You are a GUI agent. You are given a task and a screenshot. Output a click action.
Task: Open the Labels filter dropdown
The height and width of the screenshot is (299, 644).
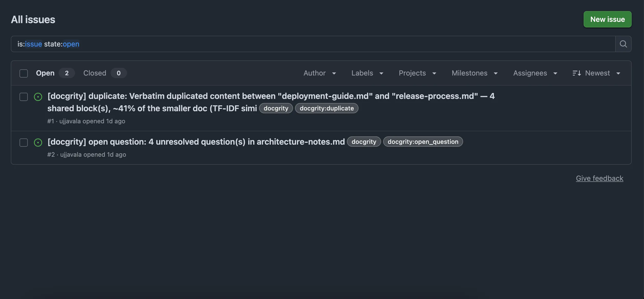(x=367, y=73)
